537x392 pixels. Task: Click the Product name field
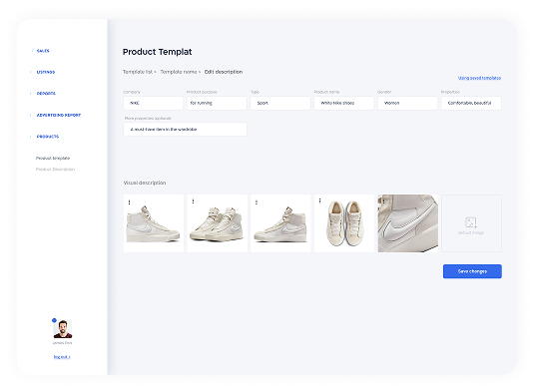(x=344, y=103)
